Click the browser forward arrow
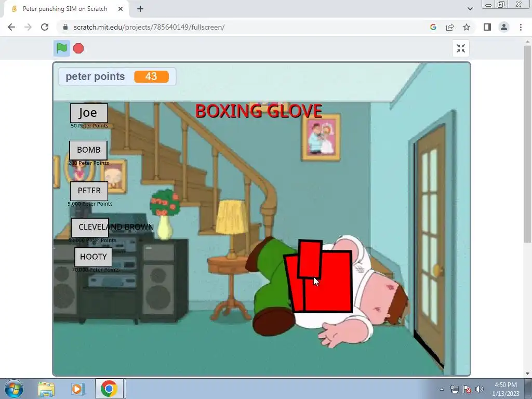532x399 pixels. 28,27
